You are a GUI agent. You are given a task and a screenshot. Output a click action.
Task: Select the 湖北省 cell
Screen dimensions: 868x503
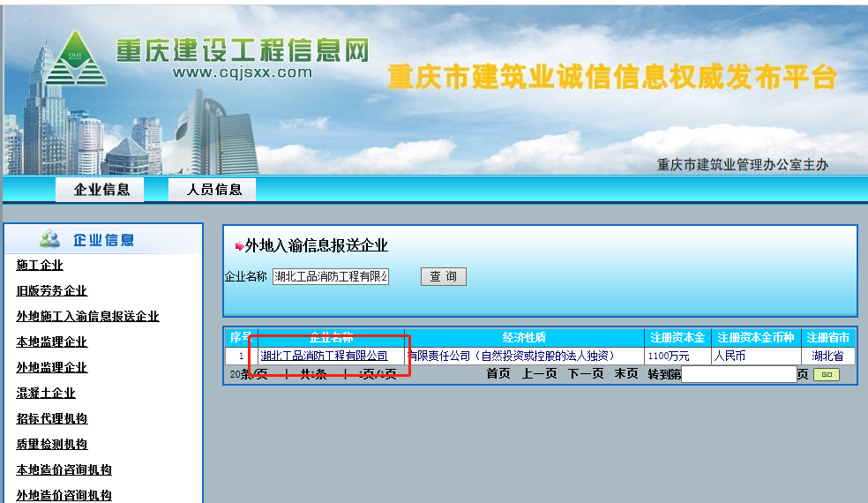tap(827, 357)
